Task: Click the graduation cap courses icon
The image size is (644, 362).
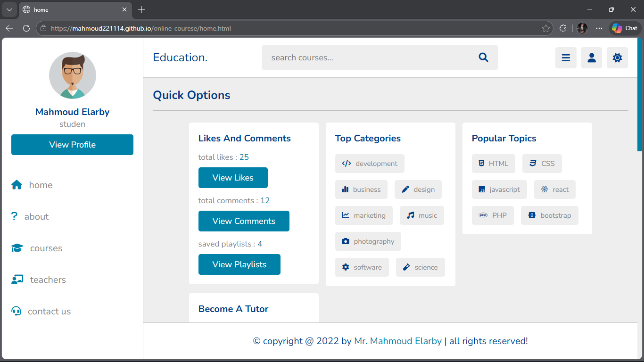Action: point(17,247)
